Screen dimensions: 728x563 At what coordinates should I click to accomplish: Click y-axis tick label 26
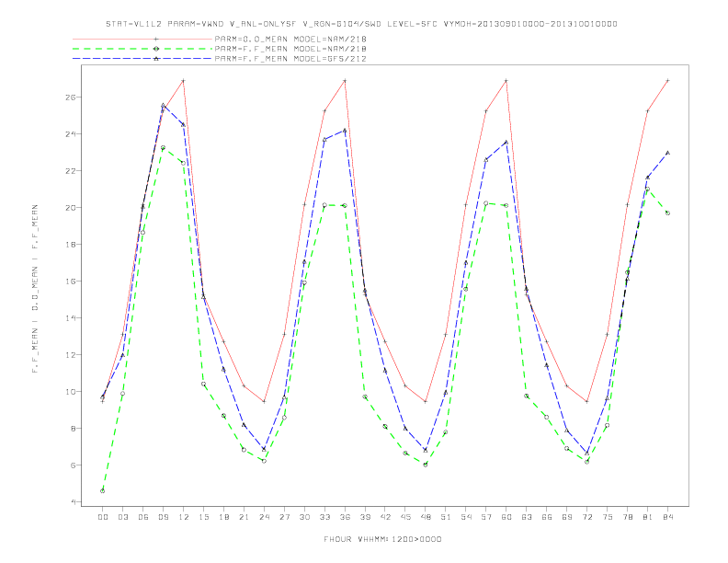[70, 98]
